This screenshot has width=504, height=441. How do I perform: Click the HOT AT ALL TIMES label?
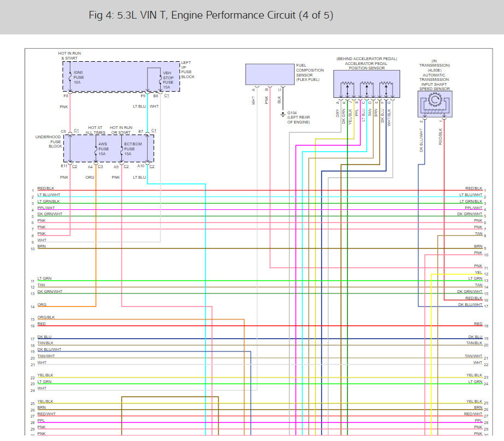[x=95, y=130]
